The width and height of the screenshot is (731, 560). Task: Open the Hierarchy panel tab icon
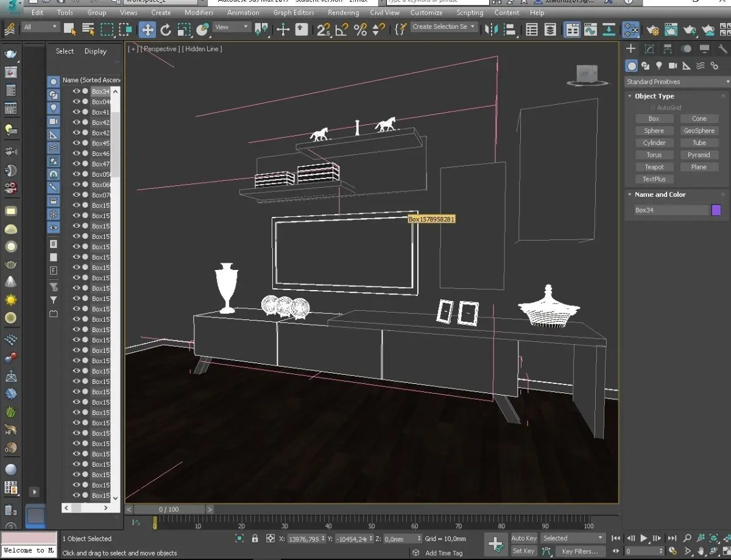coord(668,49)
